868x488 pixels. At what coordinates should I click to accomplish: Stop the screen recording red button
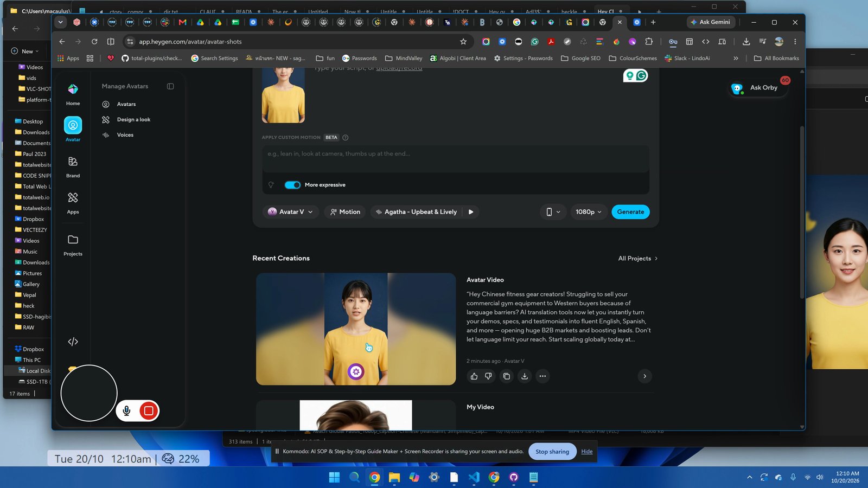pos(149,411)
